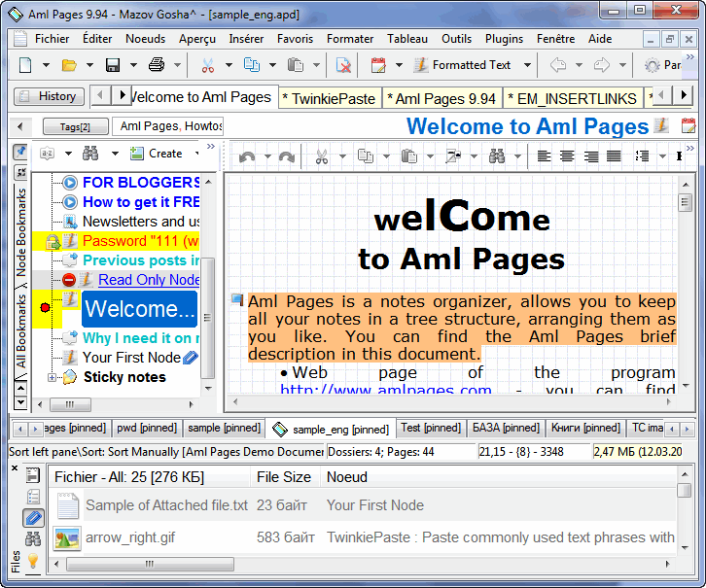Click the Create button in tree toolbar
Image resolution: width=706 pixels, height=588 pixels.
(158, 154)
